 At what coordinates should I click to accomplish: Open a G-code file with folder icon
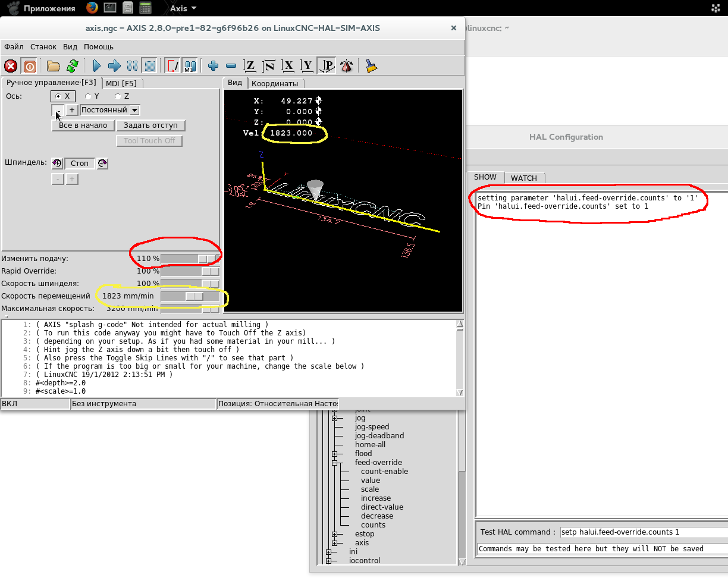(x=54, y=66)
